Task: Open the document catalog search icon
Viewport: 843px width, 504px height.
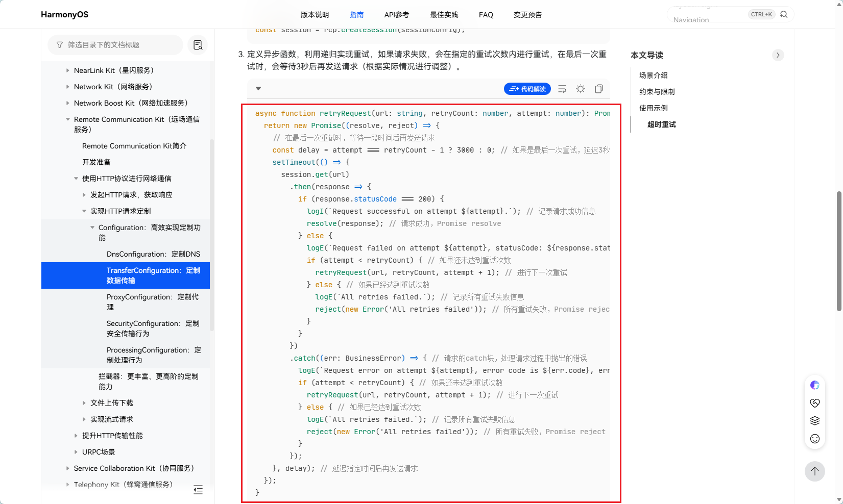Action: pyautogui.click(x=198, y=45)
